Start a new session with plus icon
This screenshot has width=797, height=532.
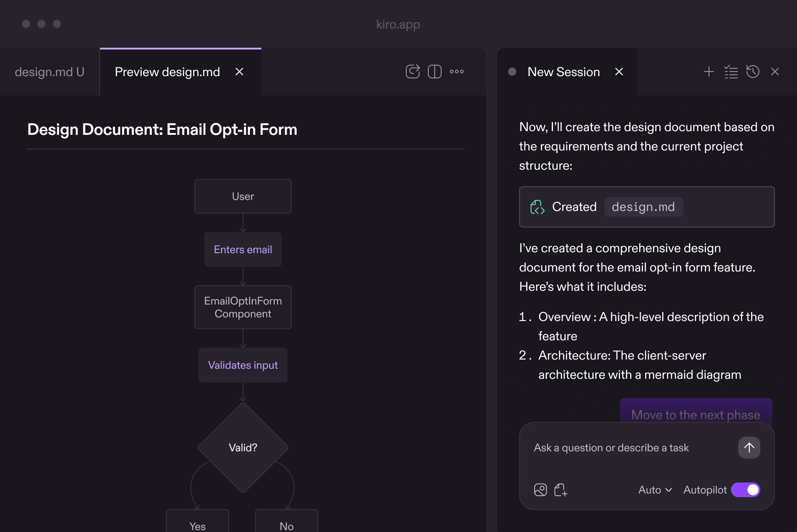708,72
